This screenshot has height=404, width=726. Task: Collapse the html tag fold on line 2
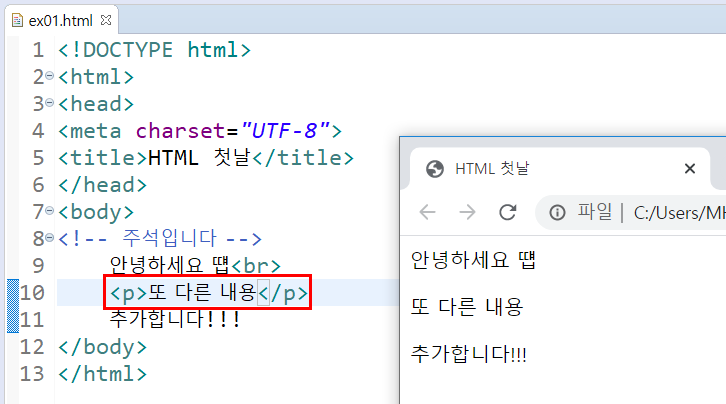click(50, 76)
